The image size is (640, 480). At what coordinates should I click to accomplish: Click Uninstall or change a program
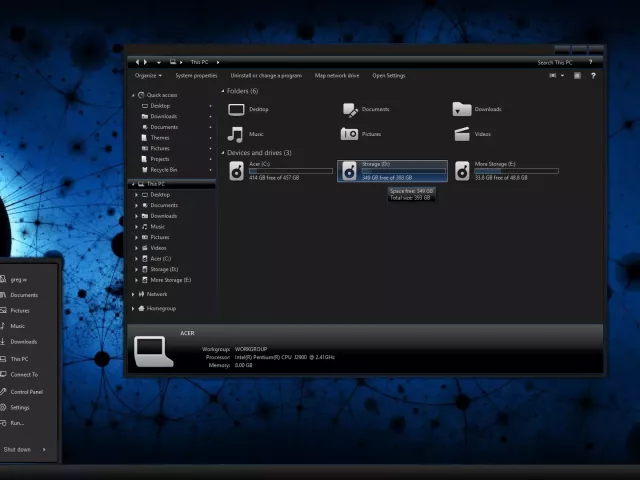tap(266, 76)
